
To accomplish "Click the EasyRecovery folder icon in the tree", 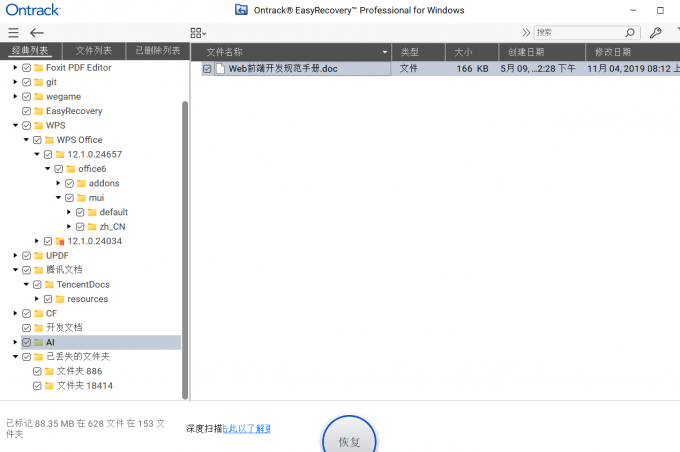I will [x=39, y=111].
